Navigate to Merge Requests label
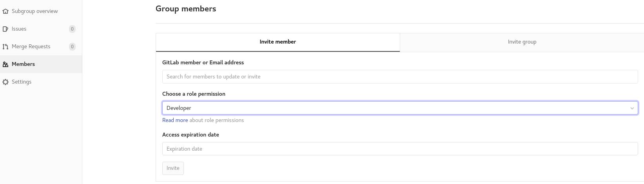 tap(31, 47)
